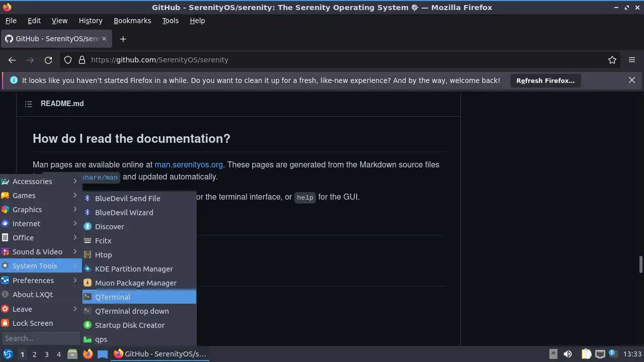Open the View menu
The width and height of the screenshot is (644, 362).
59,21
